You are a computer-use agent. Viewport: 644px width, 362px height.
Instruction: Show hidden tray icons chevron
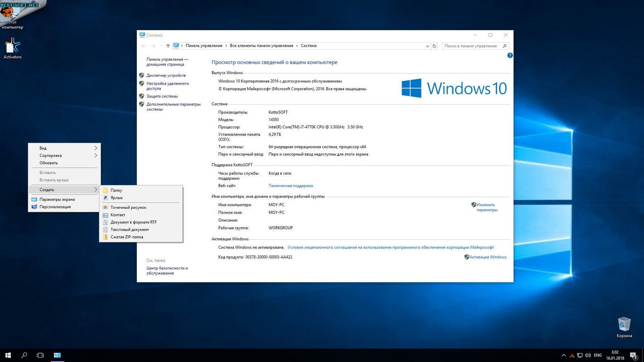click(563, 356)
